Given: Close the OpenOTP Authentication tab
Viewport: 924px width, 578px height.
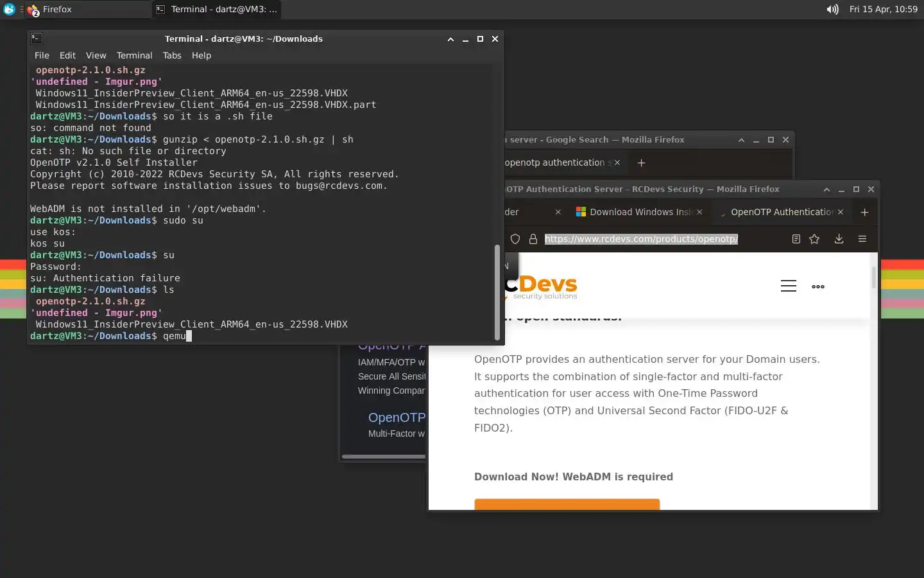Looking at the screenshot, I should pos(841,212).
